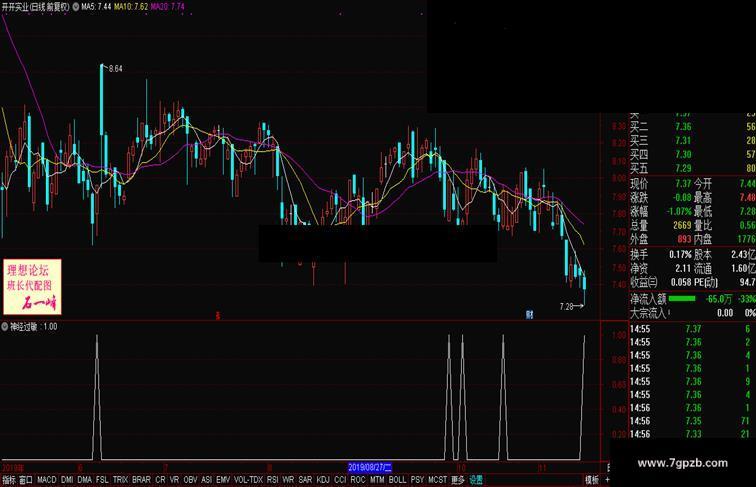756x487 pixels.
Task: Select the ASI indicator
Action: [206, 480]
